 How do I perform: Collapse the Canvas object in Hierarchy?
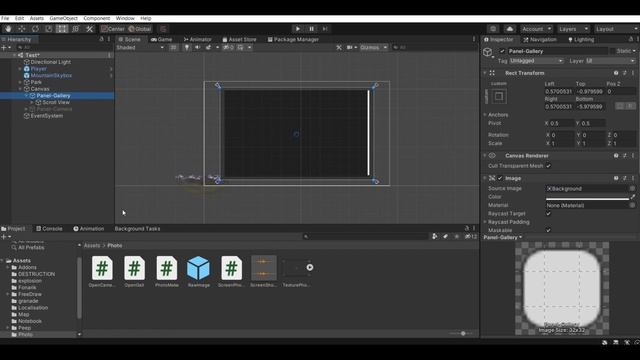coord(20,89)
